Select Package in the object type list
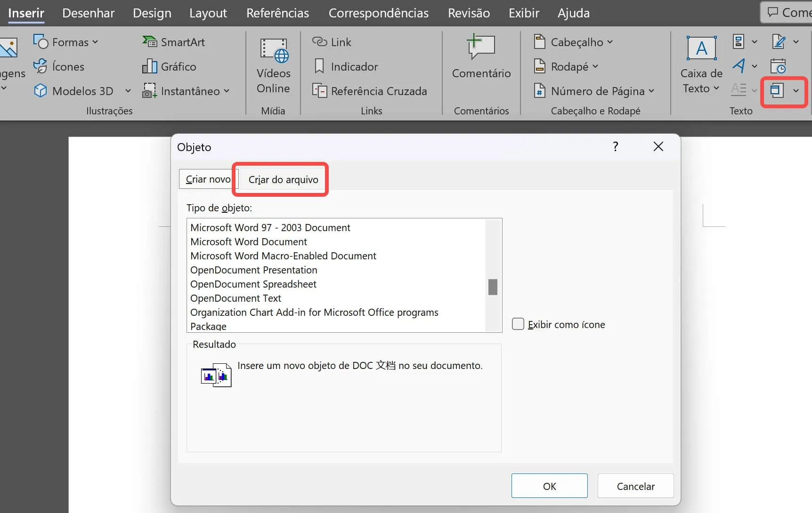 pyautogui.click(x=208, y=326)
